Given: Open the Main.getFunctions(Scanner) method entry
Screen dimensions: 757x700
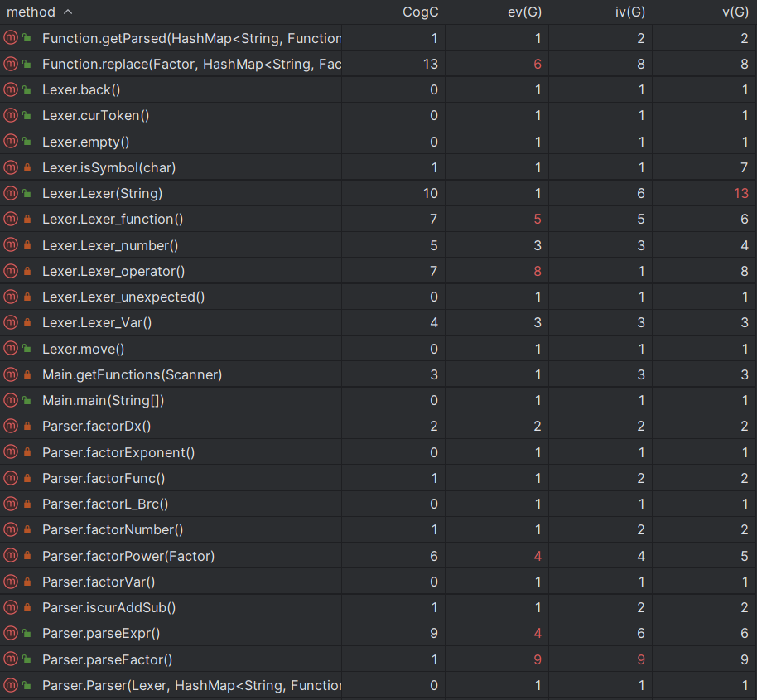Looking at the screenshot, I should [x=133, y=374].
